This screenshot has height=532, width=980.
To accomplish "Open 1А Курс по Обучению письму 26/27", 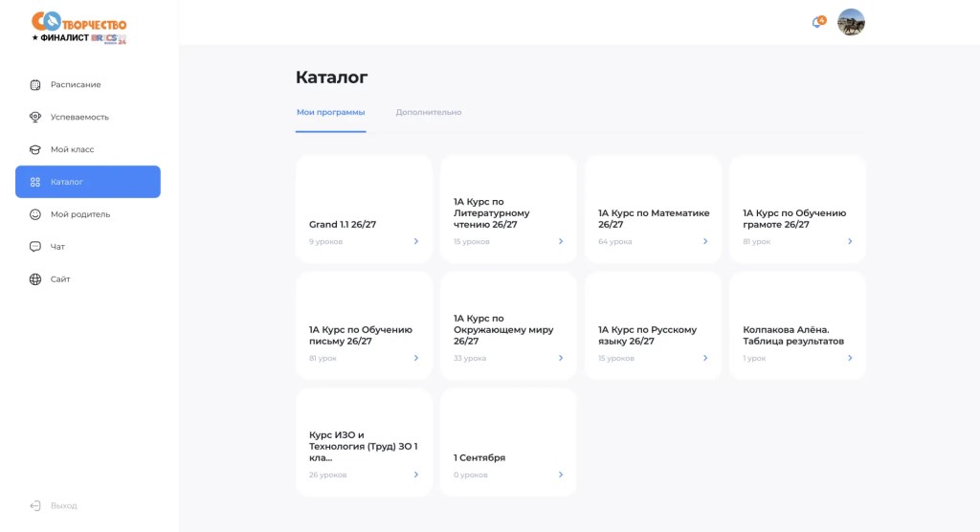I will [361, 336].
